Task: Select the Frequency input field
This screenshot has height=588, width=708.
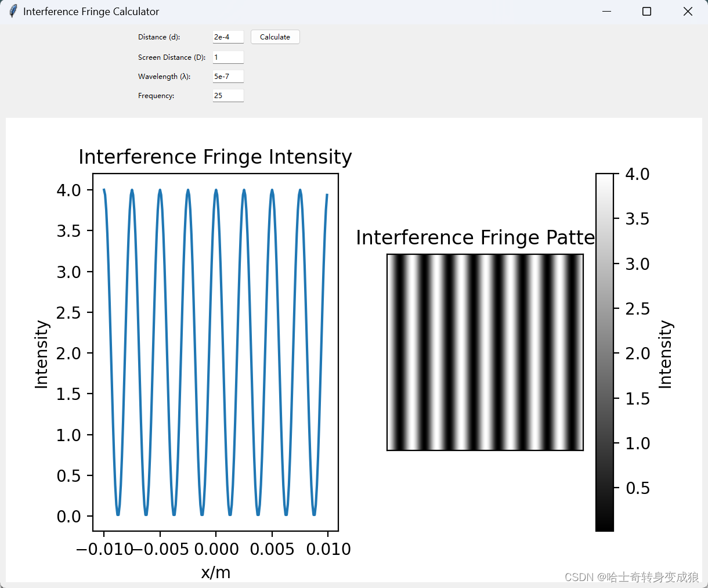Action: 228,96
